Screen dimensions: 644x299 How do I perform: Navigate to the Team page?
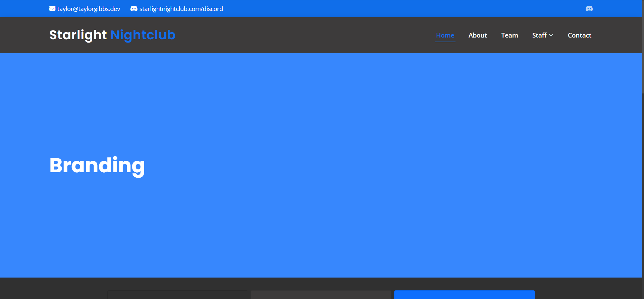click(509, 35)
